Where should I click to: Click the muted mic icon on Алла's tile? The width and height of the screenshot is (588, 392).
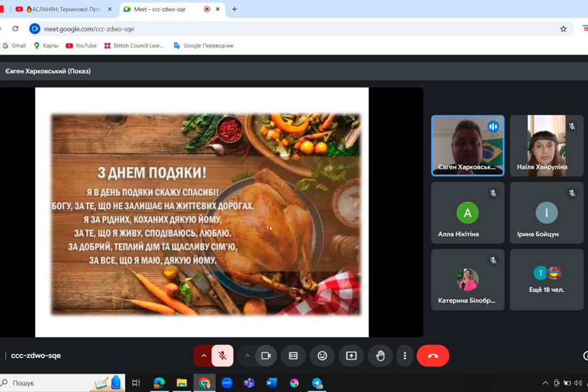tap(493, 193)
